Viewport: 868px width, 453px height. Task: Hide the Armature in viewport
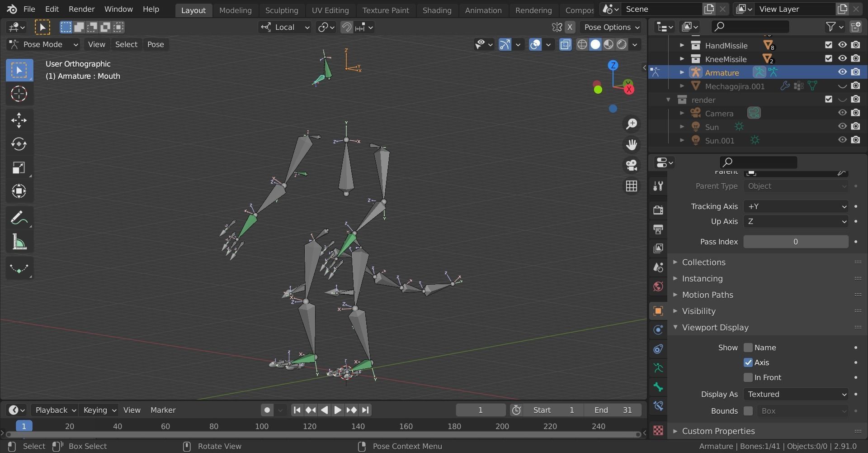coord(842,72)
